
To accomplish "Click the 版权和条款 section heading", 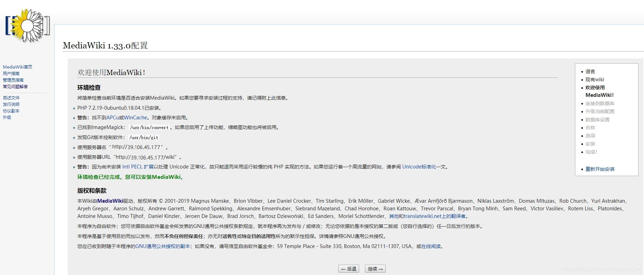I will pyautogui.click(x=92, y=191).
